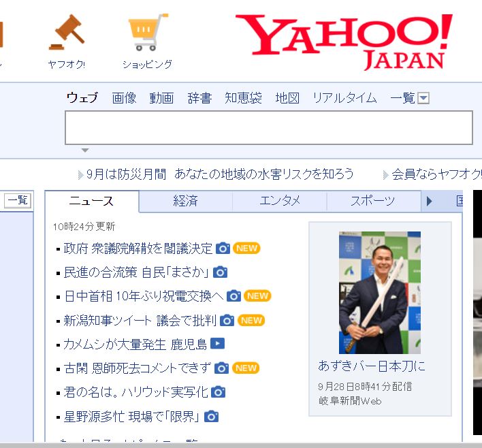Click NEW badge on 政府 衆議院解散 headline
482x448 pixels.
pyautogui.click(x=246, y=249)
